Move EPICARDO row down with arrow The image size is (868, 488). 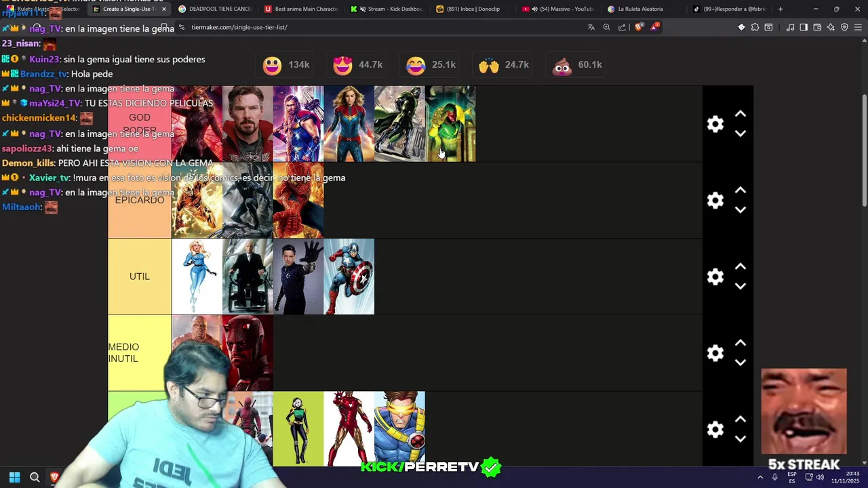(741, 210)
